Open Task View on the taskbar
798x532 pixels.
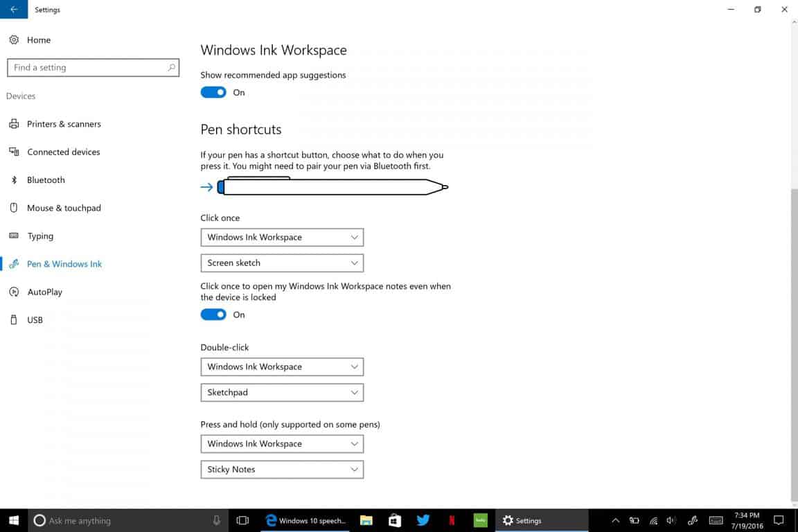click(x=242, y=520)
